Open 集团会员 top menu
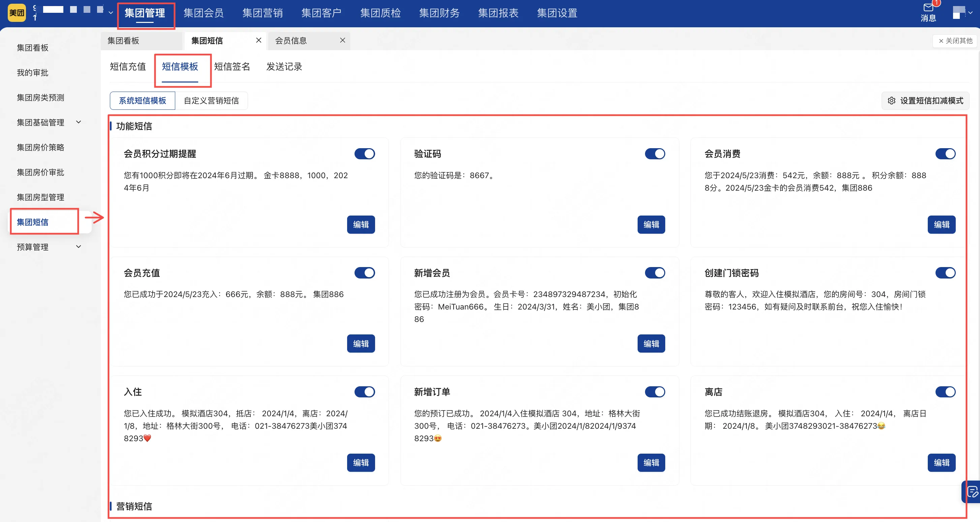This screenshot has height=522, width=980. point(203,13)
